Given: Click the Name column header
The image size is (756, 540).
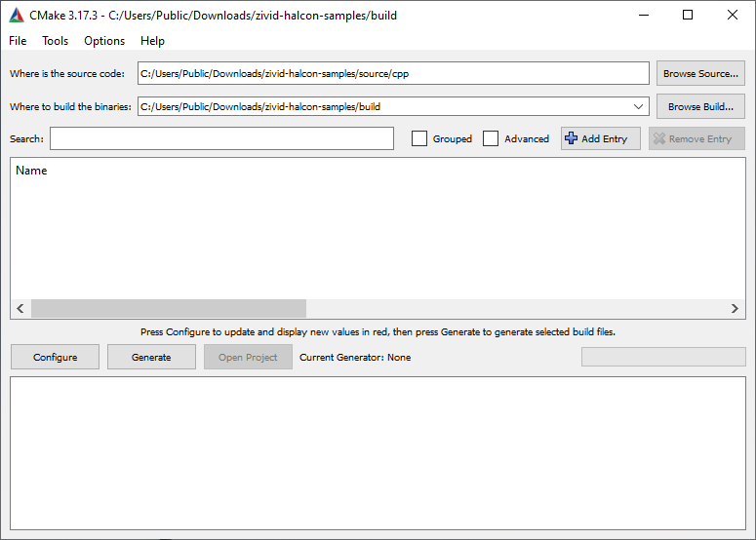Looking at the screenshot, I should point(31,171).
